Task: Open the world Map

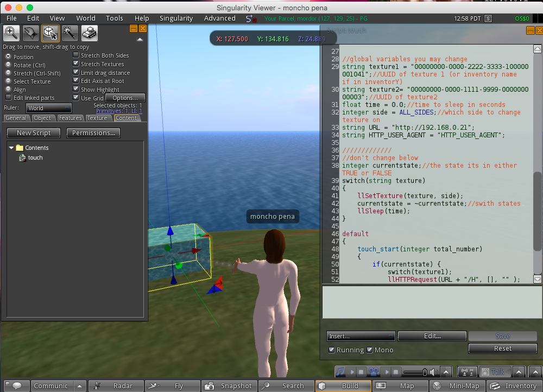Action: tap(400, 386)
